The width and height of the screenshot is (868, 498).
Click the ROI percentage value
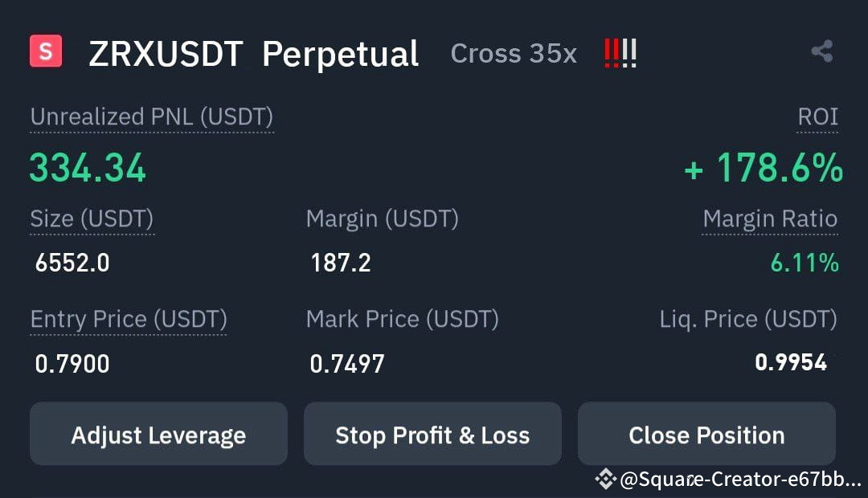(x=762, y=168)
